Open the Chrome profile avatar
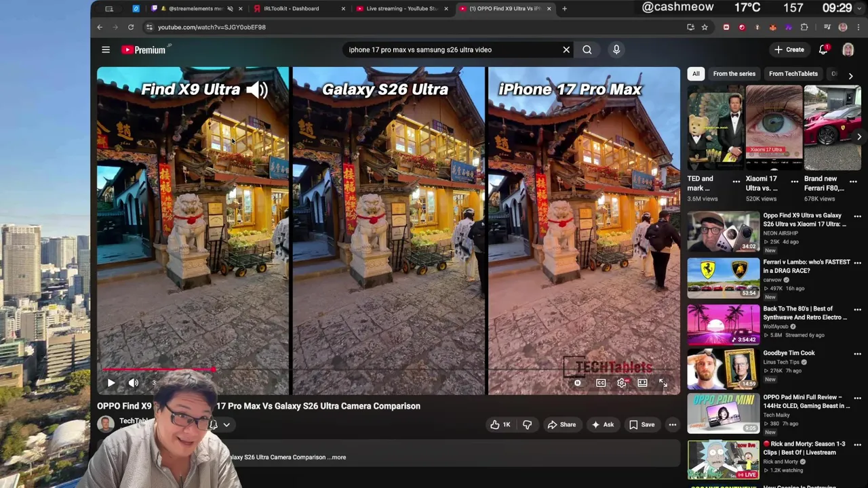 click(x=843, y=27)
